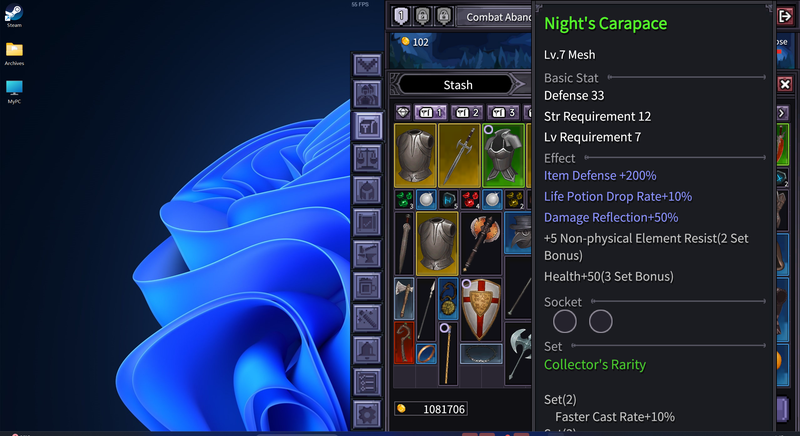This screenshot has height=436, width=800.
Task: Switch to stash tab 3
Action: click(x=503, y=112)
